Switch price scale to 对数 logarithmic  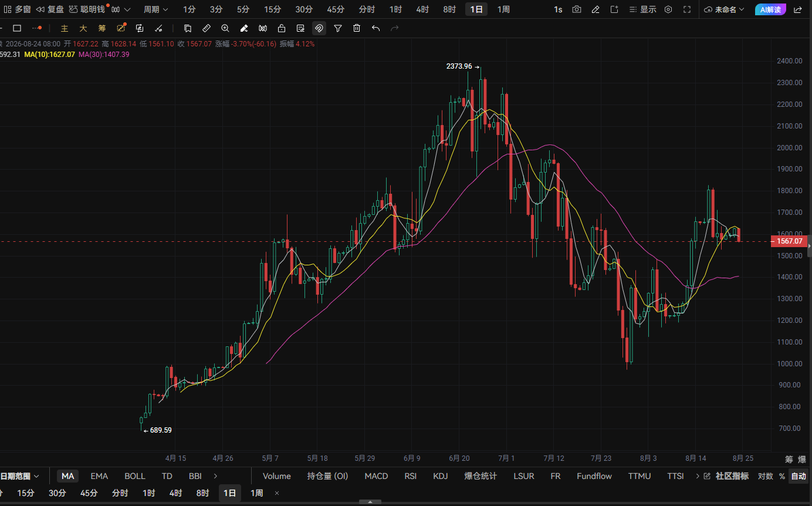point(766,476)
